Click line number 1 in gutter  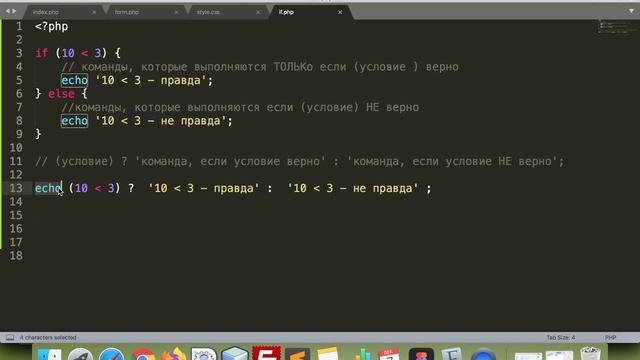pos(19,27)
